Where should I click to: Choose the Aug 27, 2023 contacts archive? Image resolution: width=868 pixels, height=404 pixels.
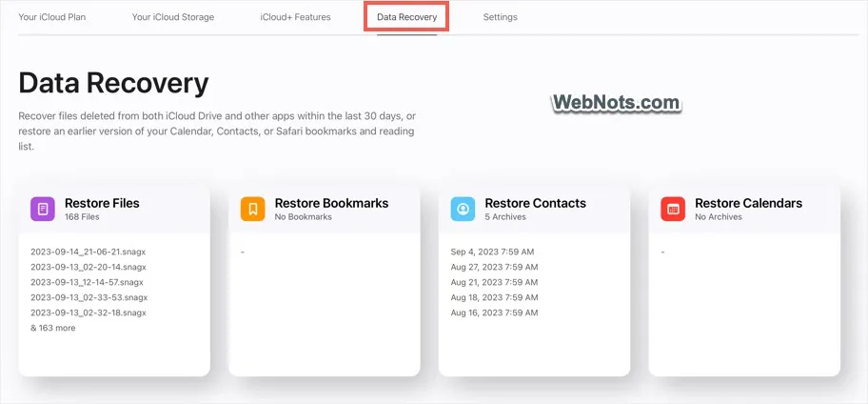pos(494,267)
